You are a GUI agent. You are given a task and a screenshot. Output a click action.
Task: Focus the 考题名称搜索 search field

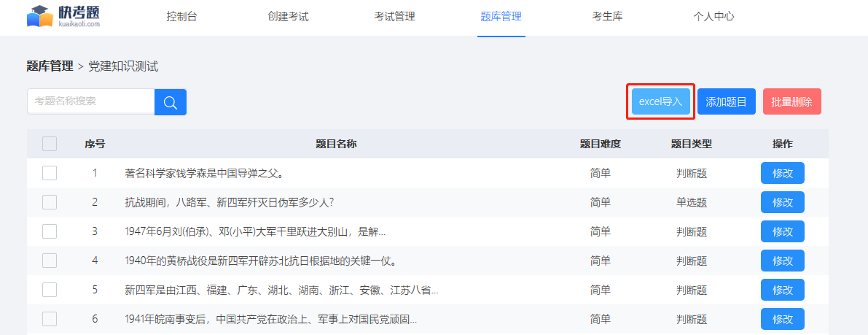pyautogui.click(x=91, y=101)
